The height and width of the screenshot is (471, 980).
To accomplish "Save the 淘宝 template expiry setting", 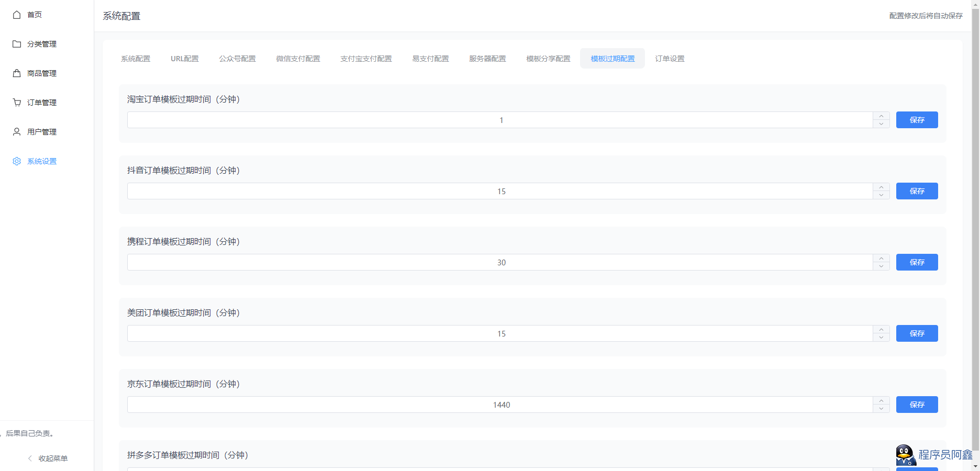I will tap(917, 120).
